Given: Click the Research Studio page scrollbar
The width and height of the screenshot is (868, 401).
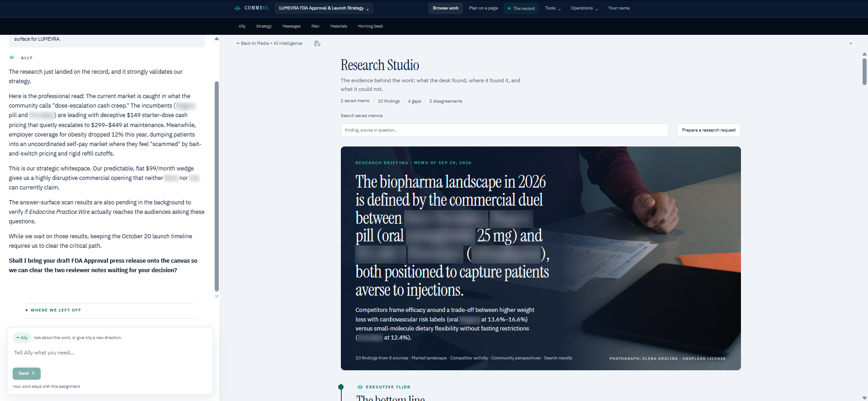Looking at the screenshot, I should click(864, 71).
